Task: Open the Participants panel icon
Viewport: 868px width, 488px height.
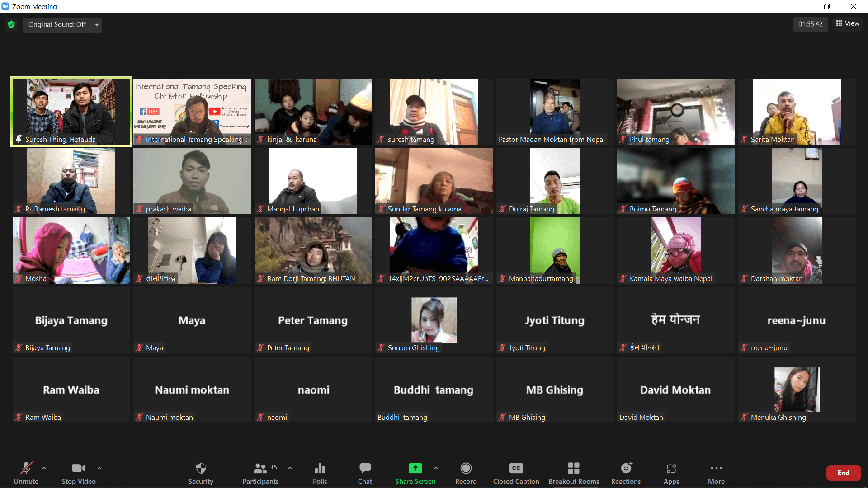Action: tap(260, 468)
